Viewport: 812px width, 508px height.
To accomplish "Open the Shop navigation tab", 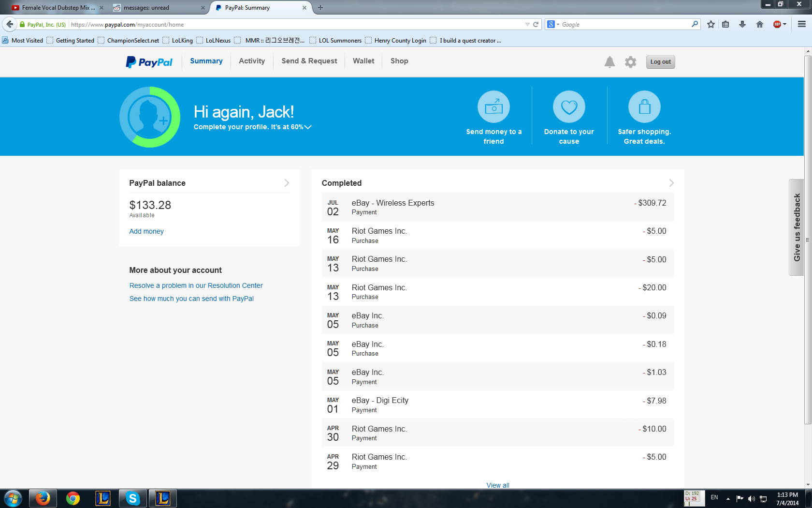I will point(399,61).
